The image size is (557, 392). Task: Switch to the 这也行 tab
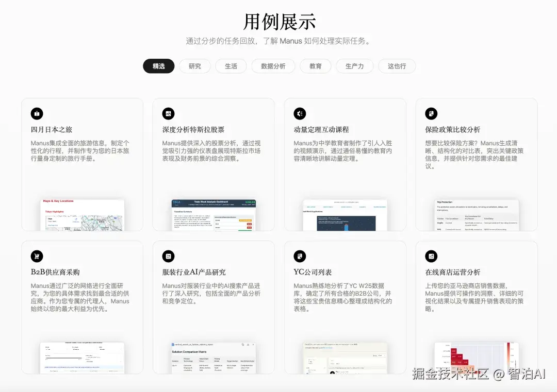coord(397,66)
